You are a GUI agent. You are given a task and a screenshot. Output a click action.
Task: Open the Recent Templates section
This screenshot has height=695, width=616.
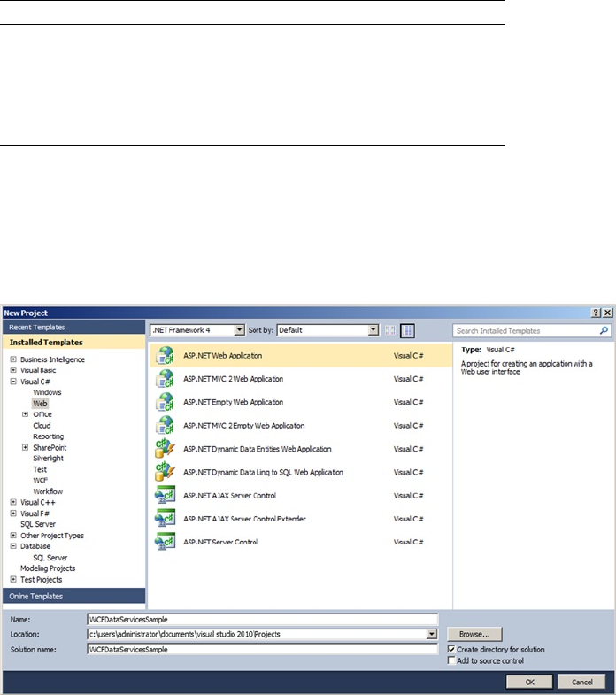coord(73,327)
